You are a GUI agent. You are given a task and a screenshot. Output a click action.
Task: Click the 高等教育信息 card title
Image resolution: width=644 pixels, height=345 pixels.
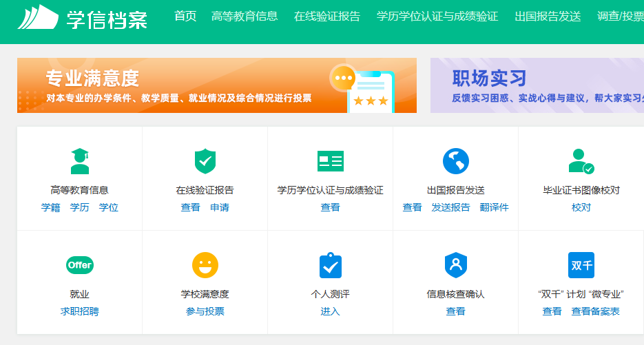pyautogui.click(x=80, y=190)
